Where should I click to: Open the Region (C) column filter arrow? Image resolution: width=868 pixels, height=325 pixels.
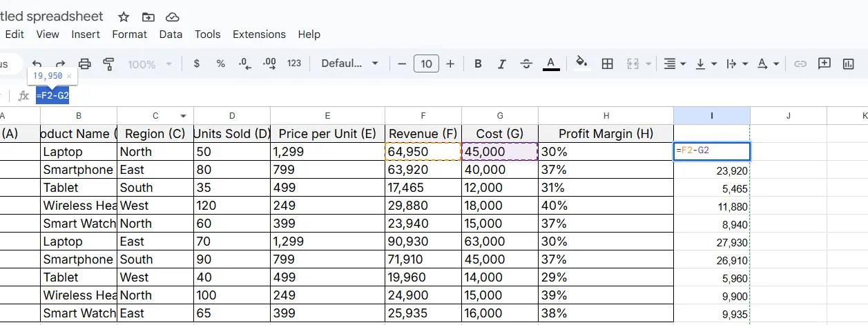point(183,116)
